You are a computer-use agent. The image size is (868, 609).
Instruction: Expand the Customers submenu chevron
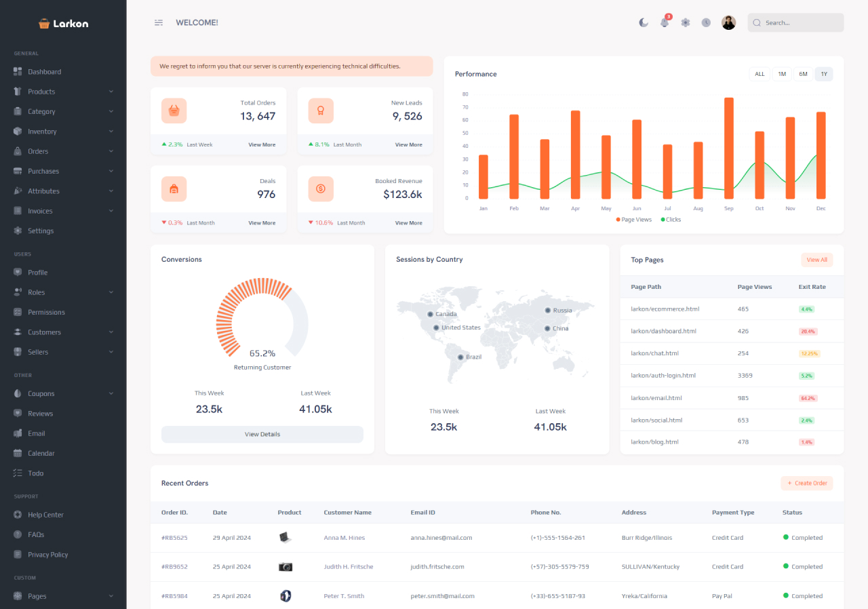coord(111,332)
